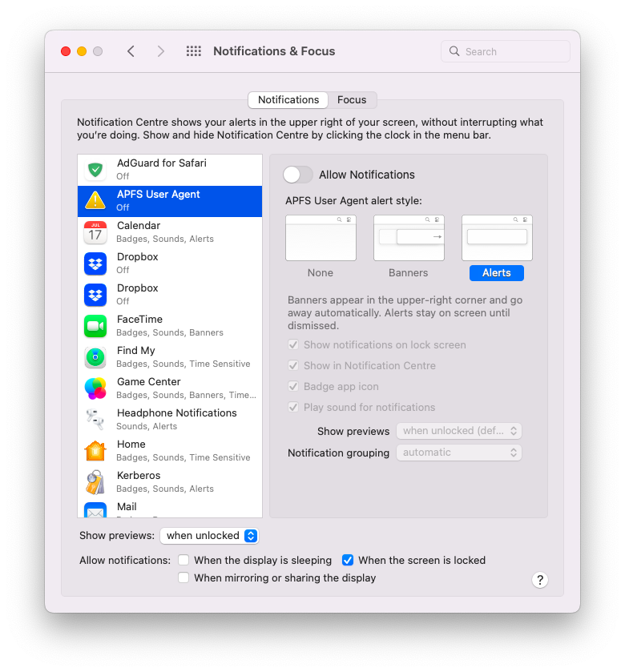Image resolution: width=625 pixels, height=672 pixels.
Task: Open the bottom Show previews when unlocked dropdown
Action: coord(209,536)
